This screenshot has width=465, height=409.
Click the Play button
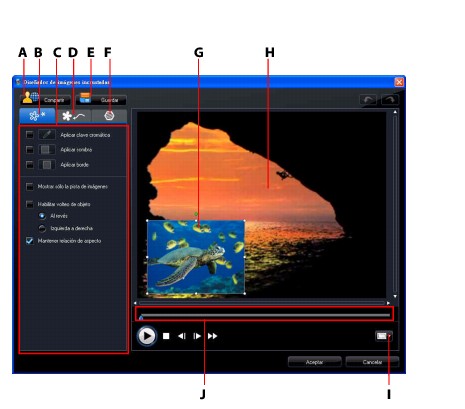(x=147, y=336)
